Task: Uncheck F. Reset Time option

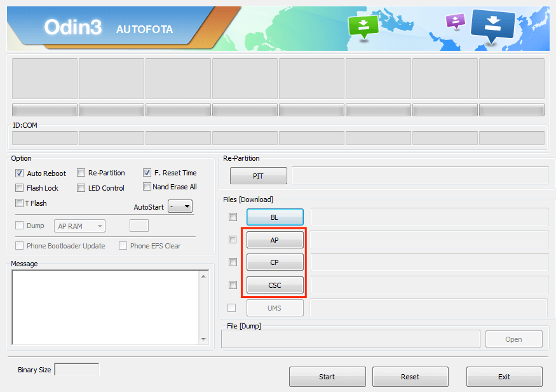Action: pyautogui.click(x=147, y=173)
